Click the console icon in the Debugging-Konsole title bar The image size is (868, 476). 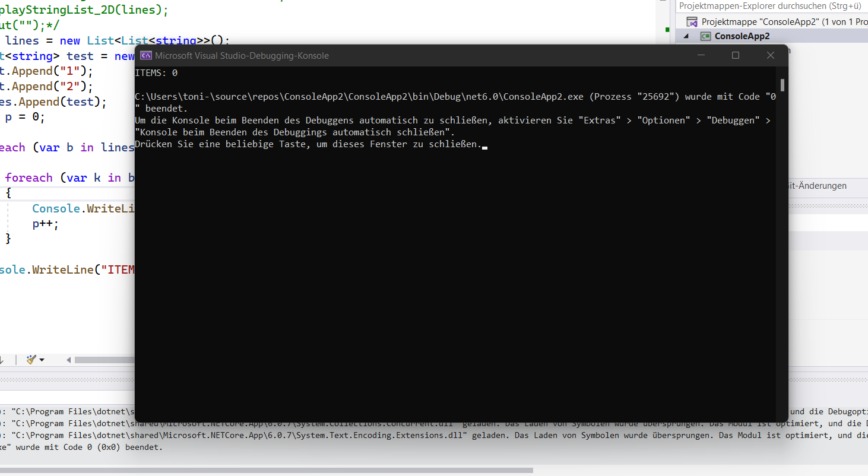(146, 55)
